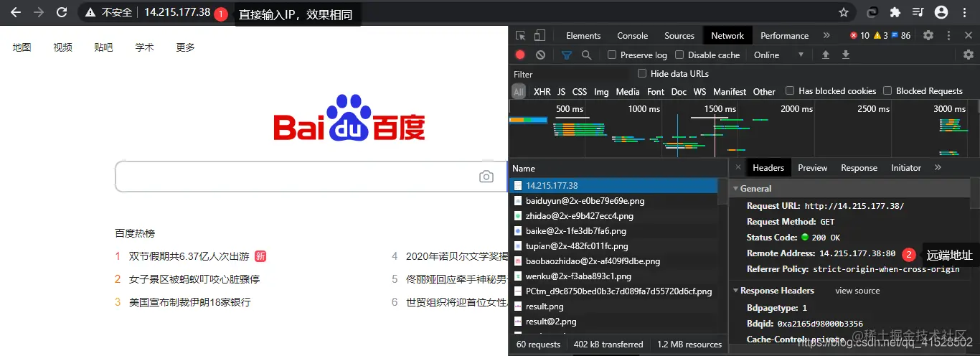This screenshot has height=356, width=980.
Task: Reload the page with the refresh icon
Action: (x=62, y=12)
